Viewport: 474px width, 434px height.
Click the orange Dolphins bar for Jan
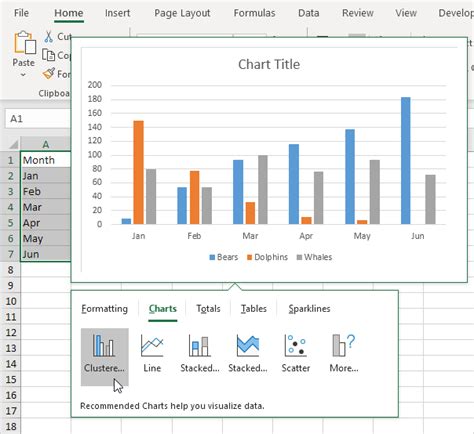[x=138, y=172]
